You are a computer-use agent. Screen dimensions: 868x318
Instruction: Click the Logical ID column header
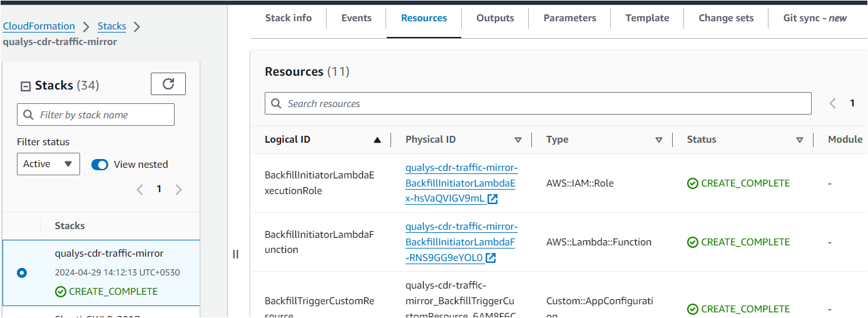[287, 140]
